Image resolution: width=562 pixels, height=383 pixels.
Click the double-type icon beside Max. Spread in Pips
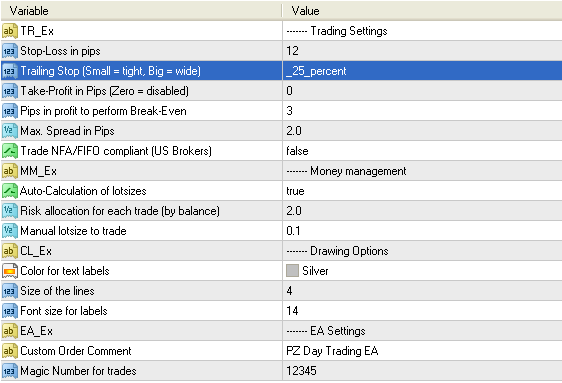click(x=10, y=131)
